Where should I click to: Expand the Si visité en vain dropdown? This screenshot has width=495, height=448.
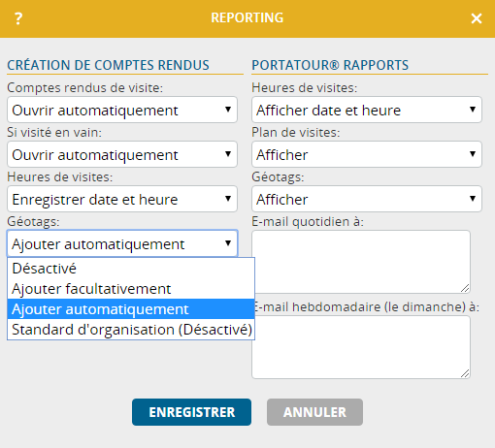coord(122,154)
